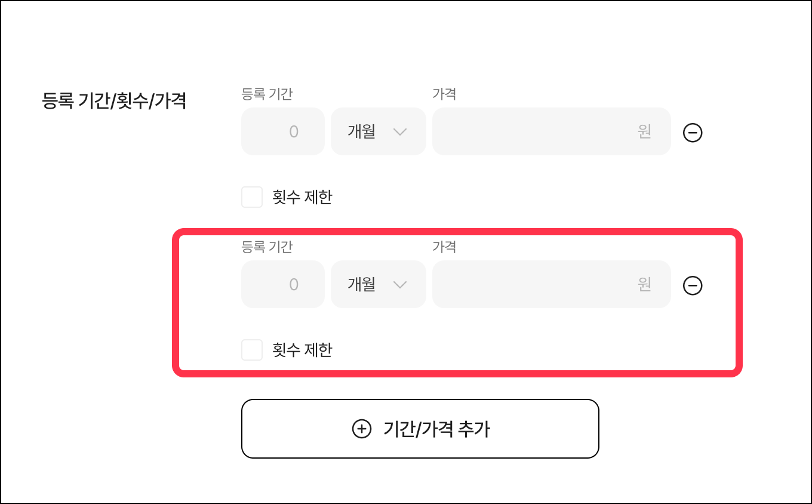812x504 pixels.
Task: Click the second row's 등록 기간 field label
Action: (x=267, y=247)
